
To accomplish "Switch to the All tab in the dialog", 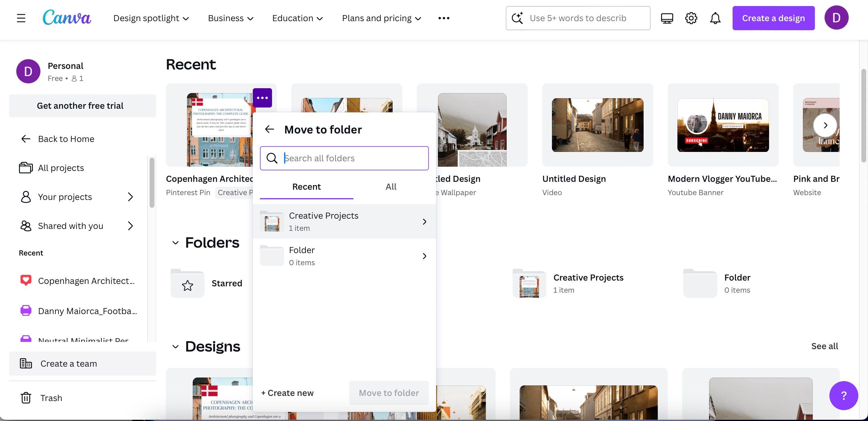I will pos(391,187).
